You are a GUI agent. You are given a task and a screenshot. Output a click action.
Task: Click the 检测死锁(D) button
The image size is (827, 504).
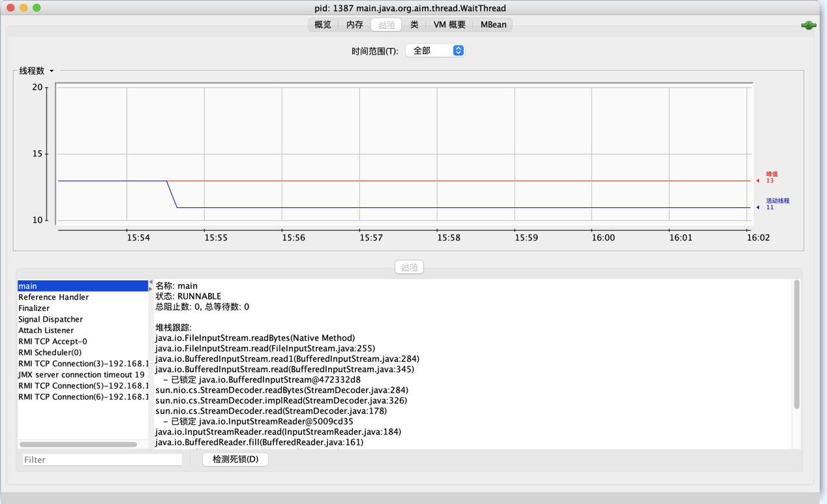[235, 459]
